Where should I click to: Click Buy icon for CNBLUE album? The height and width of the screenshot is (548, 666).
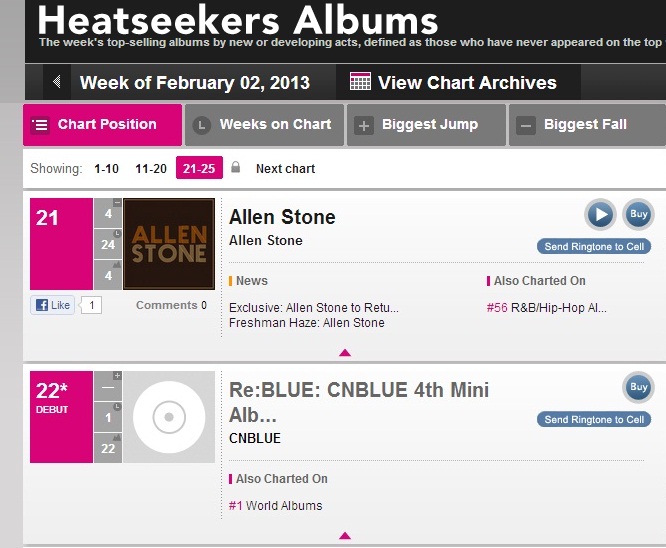tap(638, 387)
